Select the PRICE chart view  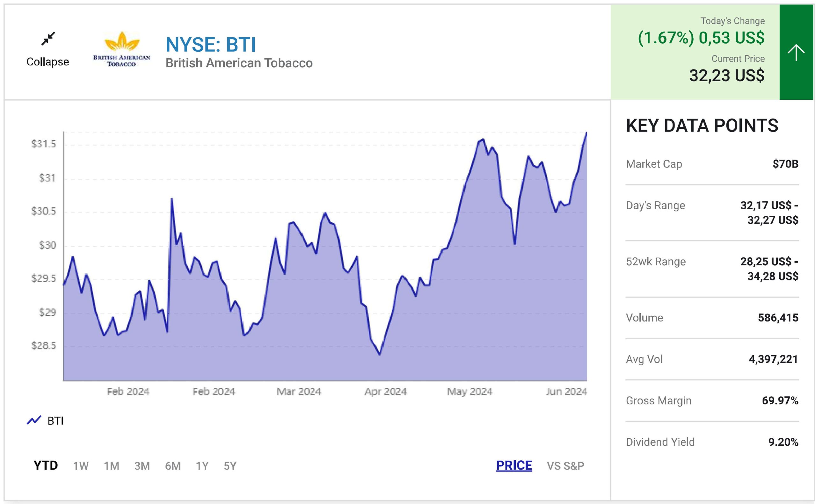tap(514, 465)
